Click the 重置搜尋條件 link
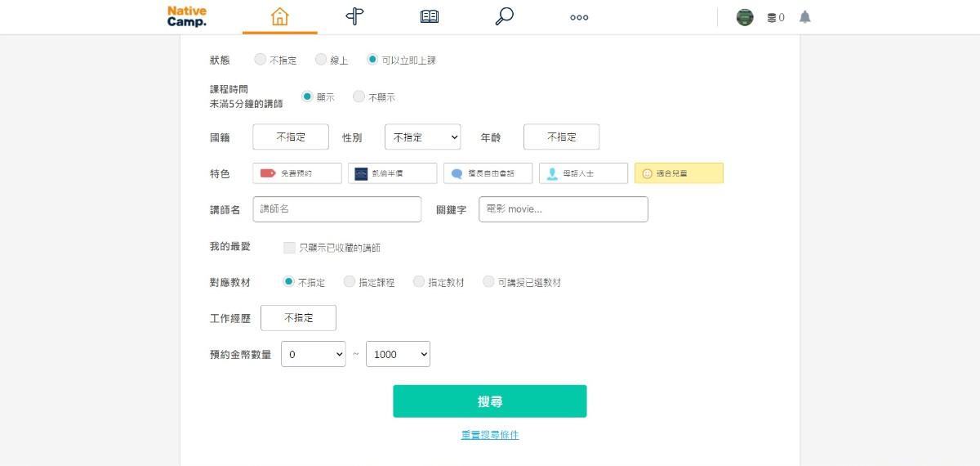 click(489, 435)
